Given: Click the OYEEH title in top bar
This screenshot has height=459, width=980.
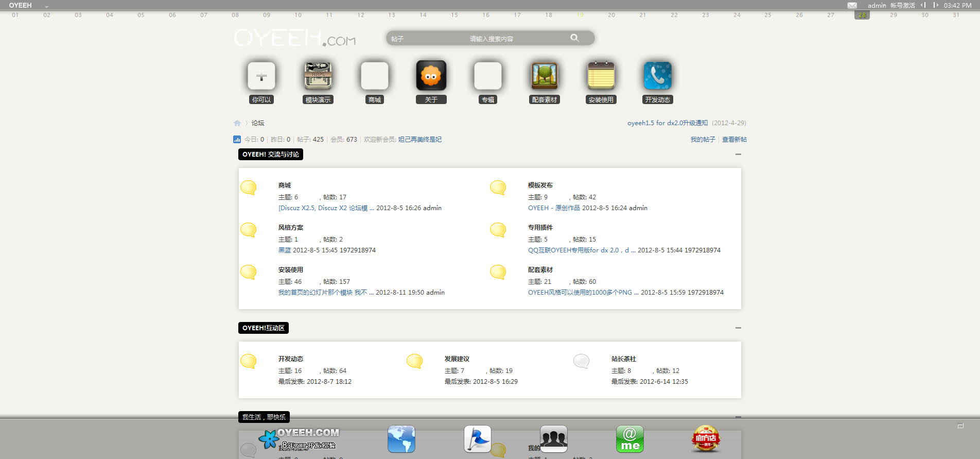Looking at the screenshot, I should click(20, 5).
